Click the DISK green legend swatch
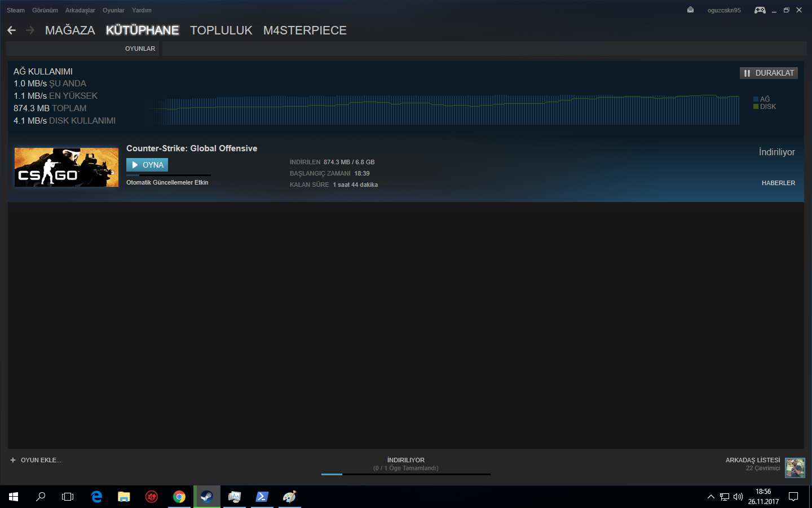The image size is (812, 508). tap(756, 106)
